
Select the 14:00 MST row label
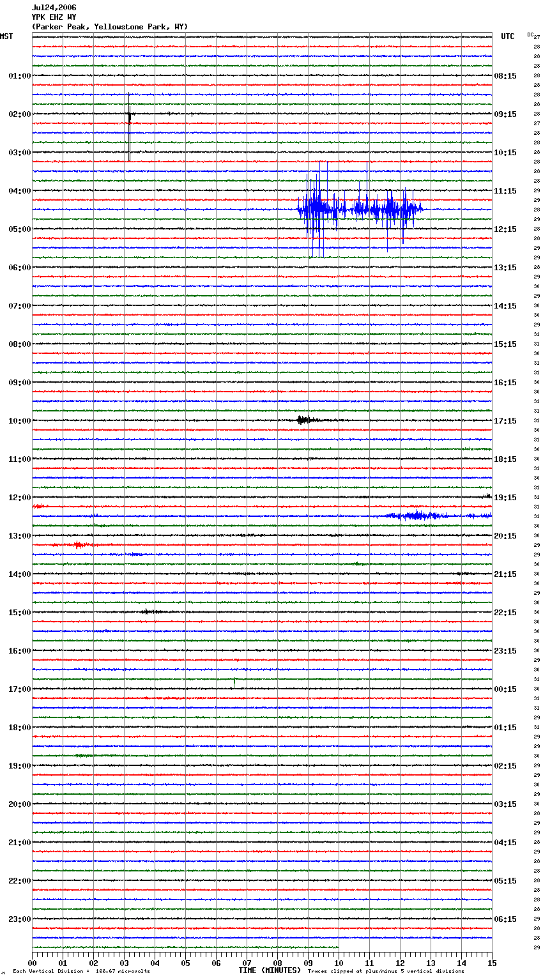(x=19, y=574)
